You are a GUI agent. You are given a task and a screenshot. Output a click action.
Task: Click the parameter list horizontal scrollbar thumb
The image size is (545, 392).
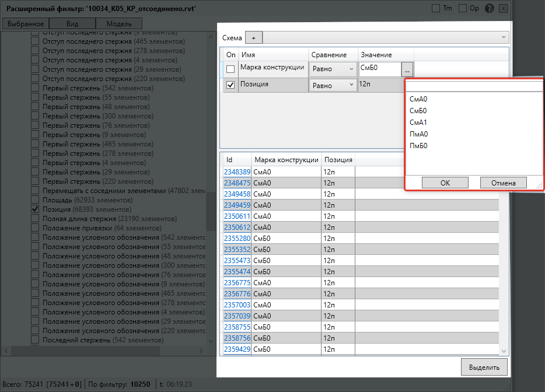pos(85,351)
